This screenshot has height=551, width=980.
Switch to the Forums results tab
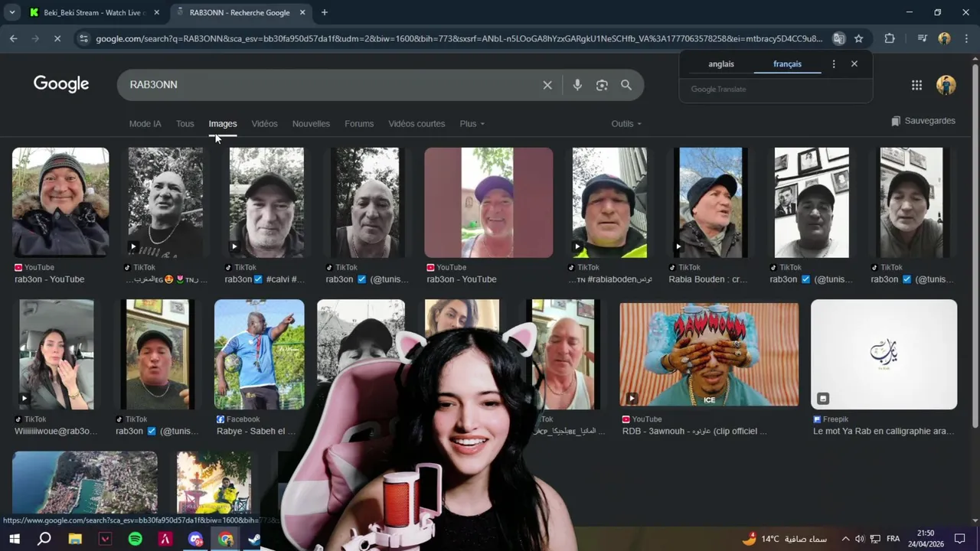point(359,124)
